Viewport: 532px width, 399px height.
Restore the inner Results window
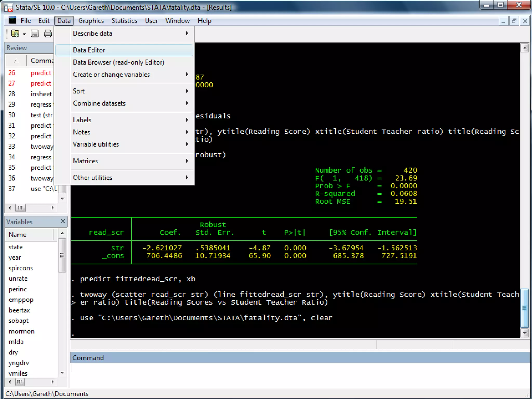pos(514,21)
